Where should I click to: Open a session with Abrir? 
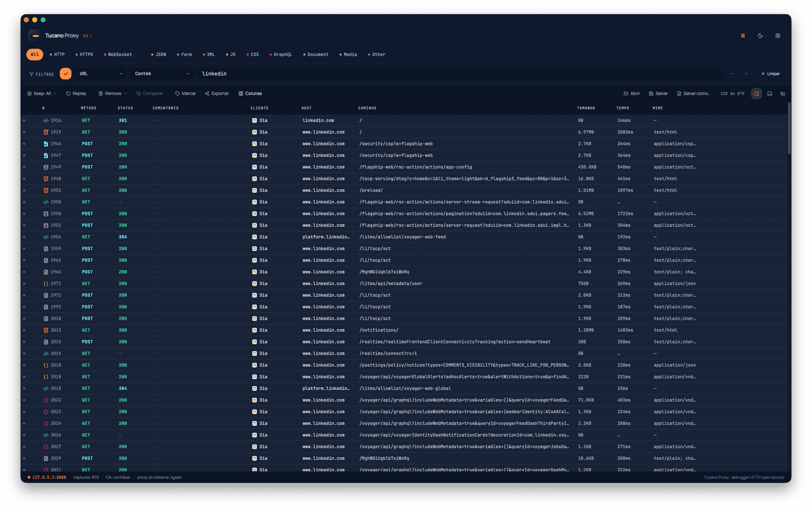(632, 94)
